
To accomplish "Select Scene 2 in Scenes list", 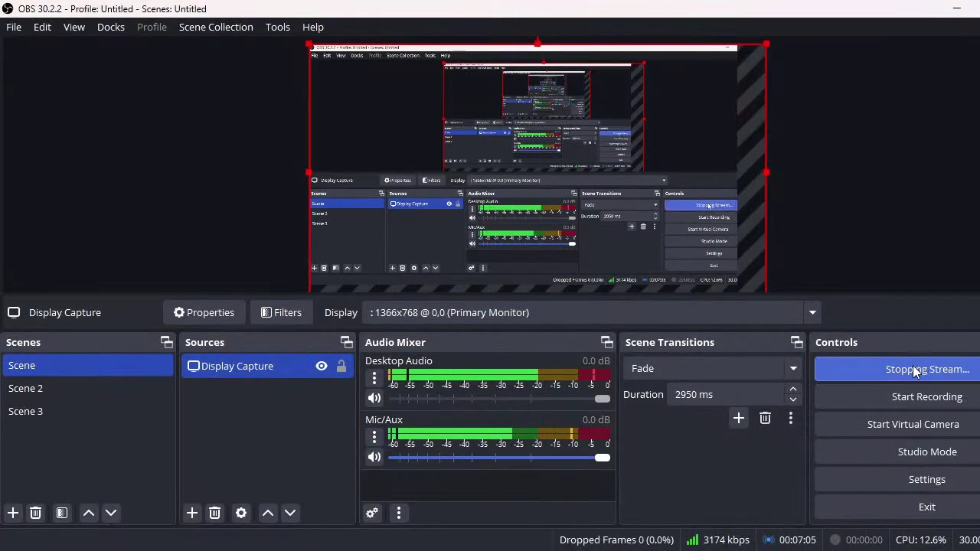I will tap(88, 388).
